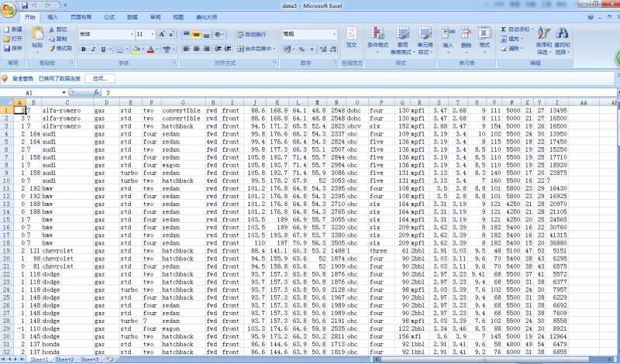
Task: Toggle top vertical alignment
Action: pyautogui.click(x=186, y=34)
